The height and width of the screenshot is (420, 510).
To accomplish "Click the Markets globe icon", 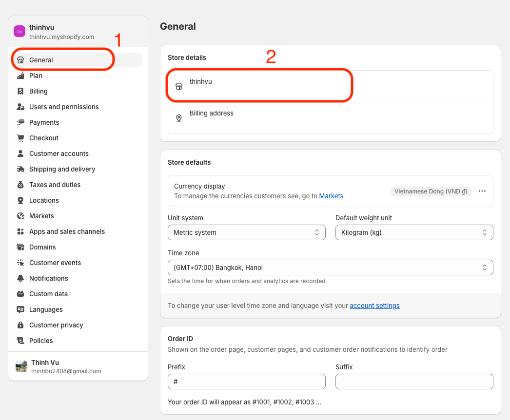I will tap(20, 216).
